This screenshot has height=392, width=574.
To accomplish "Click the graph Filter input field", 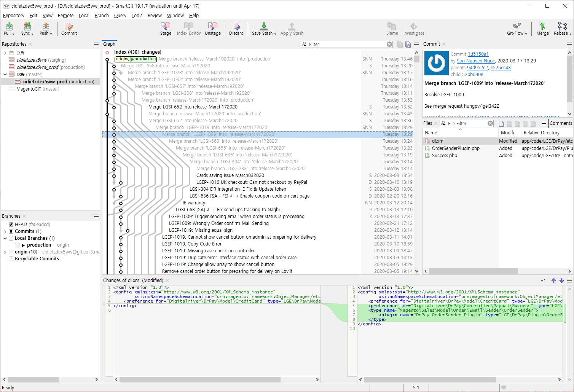I will pos(346,44).
